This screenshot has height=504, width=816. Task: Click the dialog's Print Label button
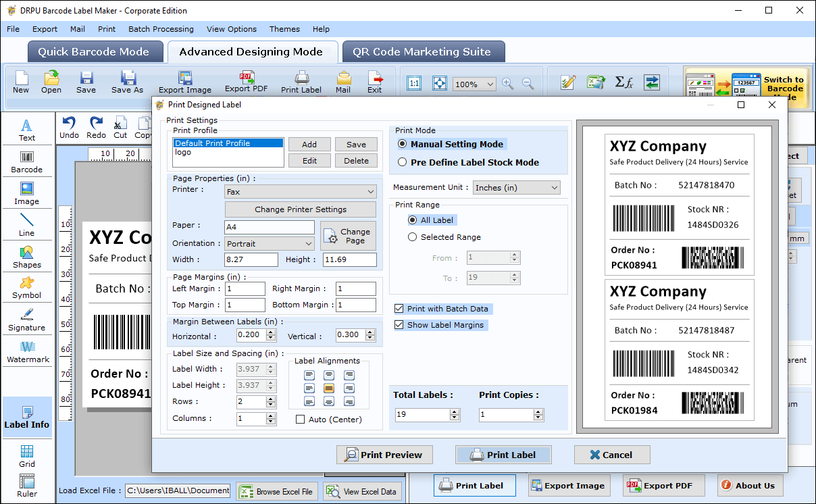coord(503,455)
